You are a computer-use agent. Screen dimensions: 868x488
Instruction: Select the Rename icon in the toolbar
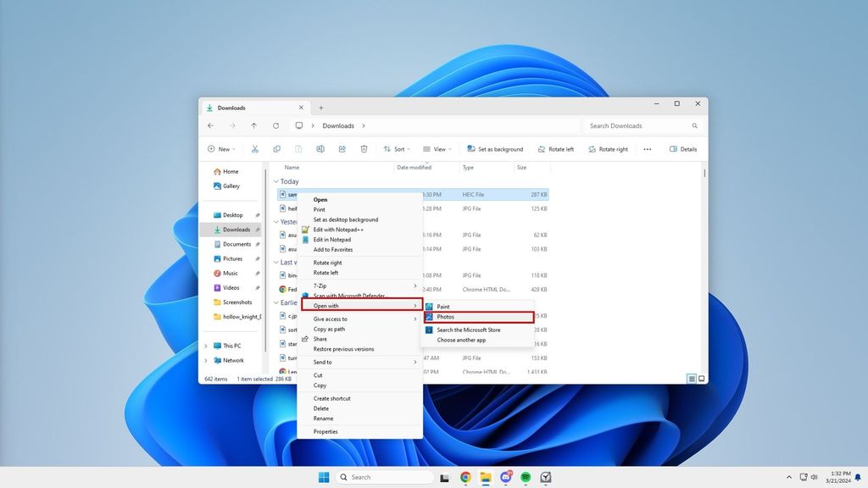(320, 148)
